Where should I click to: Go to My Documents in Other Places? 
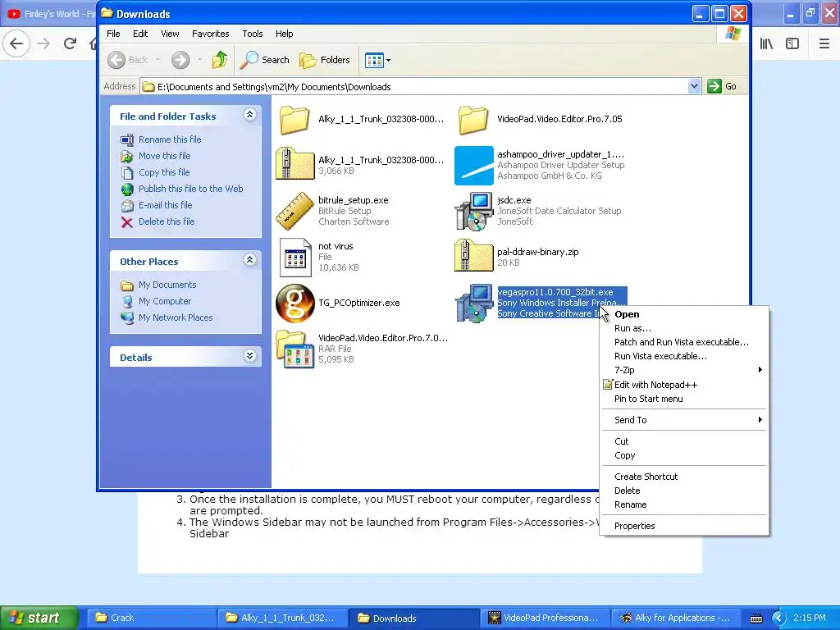tap(167, 285)
